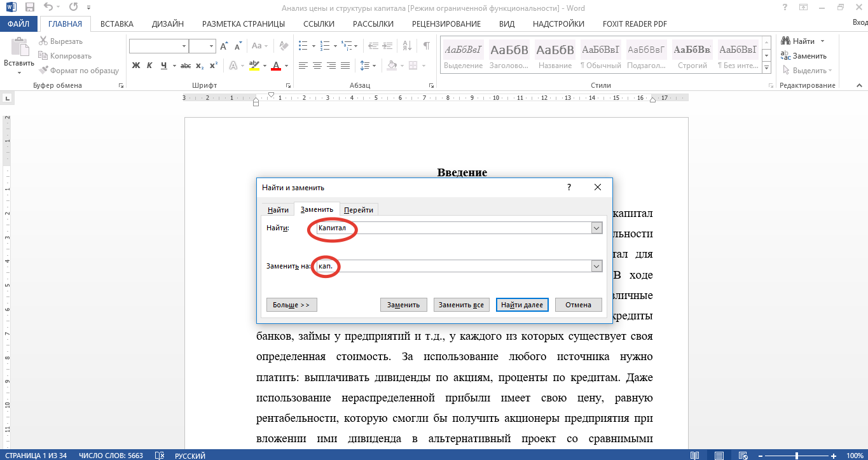Increase font size with grow font icon
This screenshot has width=868, height=460.
click(224, 46)
